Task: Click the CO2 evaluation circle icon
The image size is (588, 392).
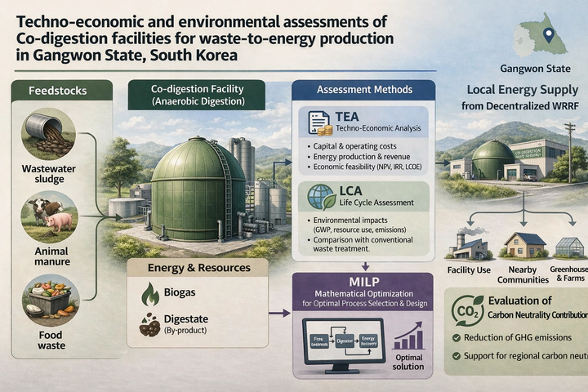Action: (x=466, y=311)
